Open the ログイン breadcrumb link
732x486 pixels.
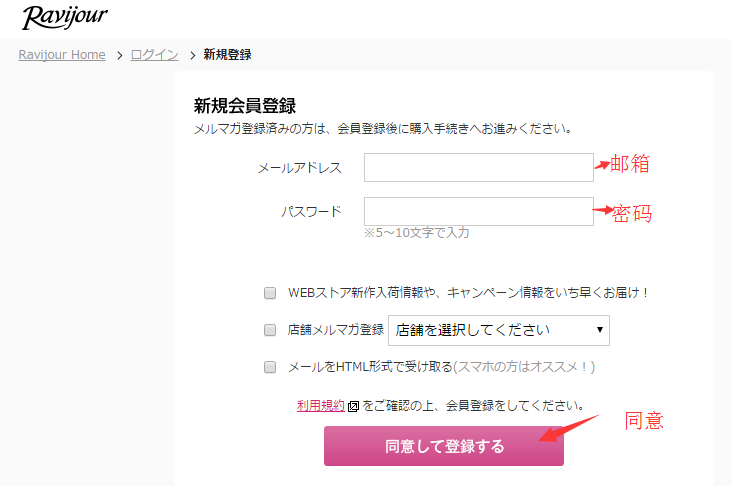click(154, 55)
